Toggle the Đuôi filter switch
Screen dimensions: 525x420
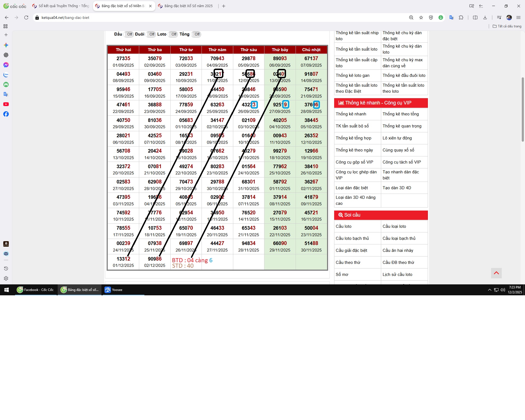[151, 34]
